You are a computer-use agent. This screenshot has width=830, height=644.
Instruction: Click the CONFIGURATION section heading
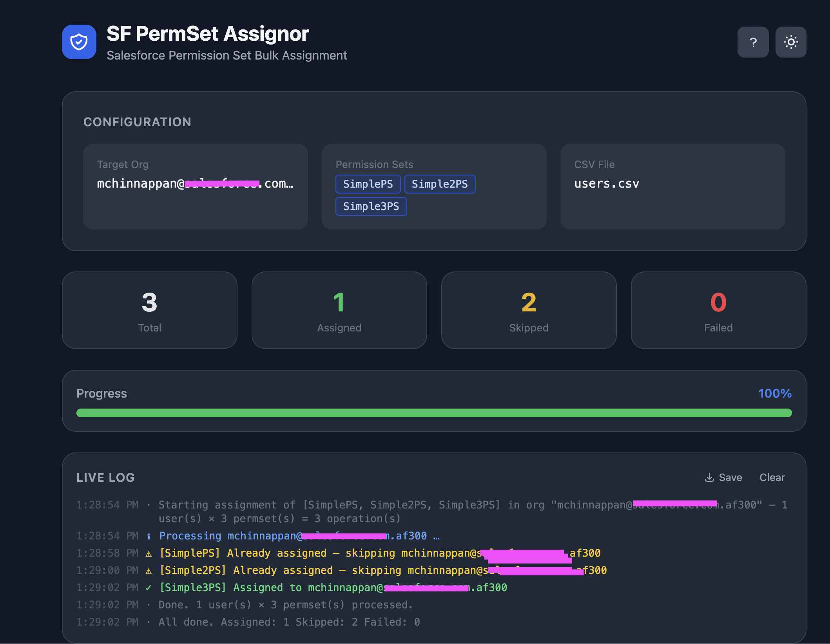coord(138,122)
